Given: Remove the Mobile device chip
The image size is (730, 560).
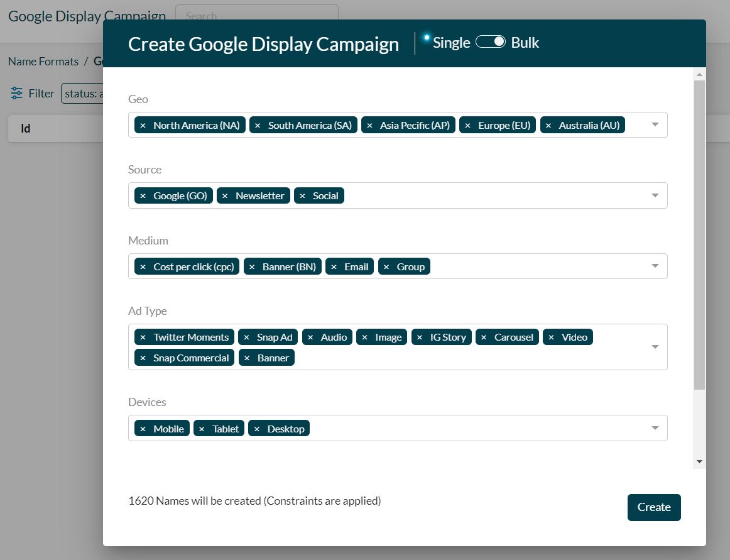Looking at the screenshot, I should (x=142, y=428).
